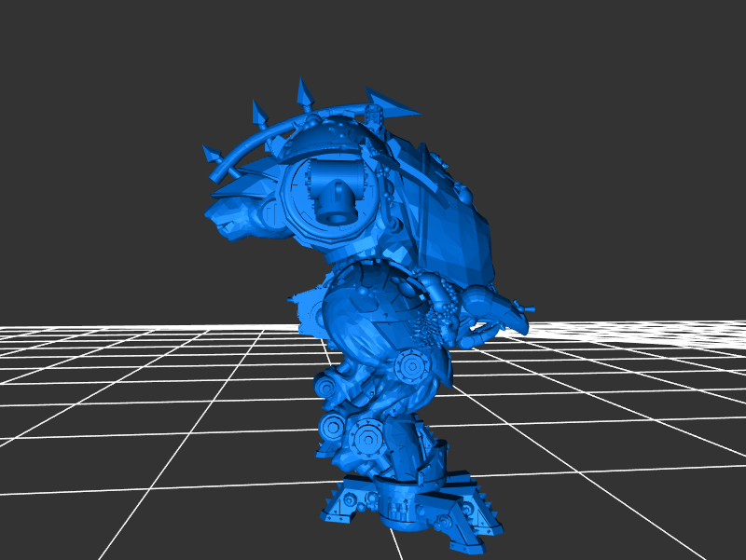Viewport: 746px width, 560px height.
Task: Click the circular shoulder socket on the mech
Action: [x=334, y=193]
